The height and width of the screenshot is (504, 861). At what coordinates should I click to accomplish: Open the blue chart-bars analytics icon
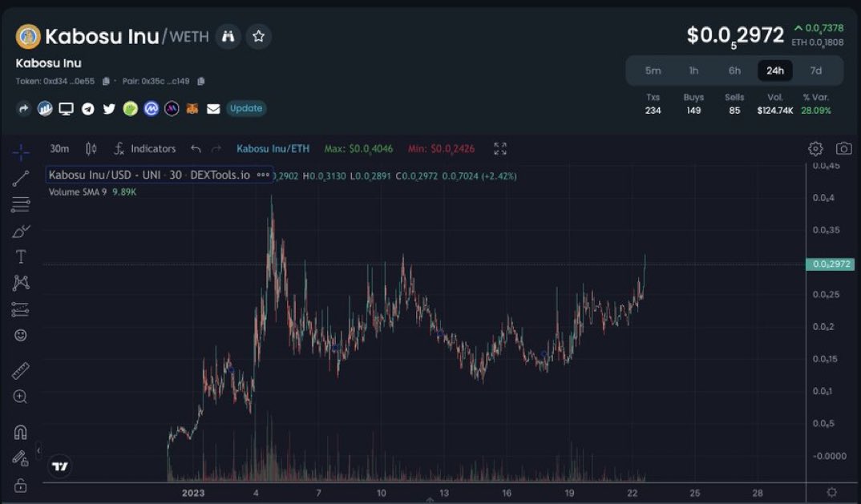click(x=44, y=109)
